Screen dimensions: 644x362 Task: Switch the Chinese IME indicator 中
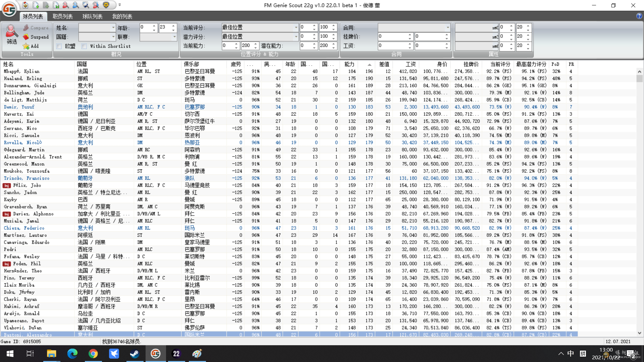(571, 354)
